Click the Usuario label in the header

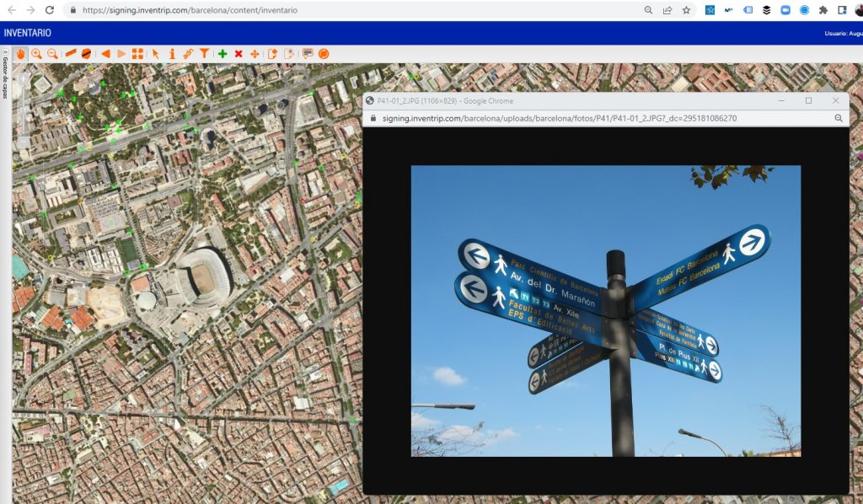pos(843,34)
